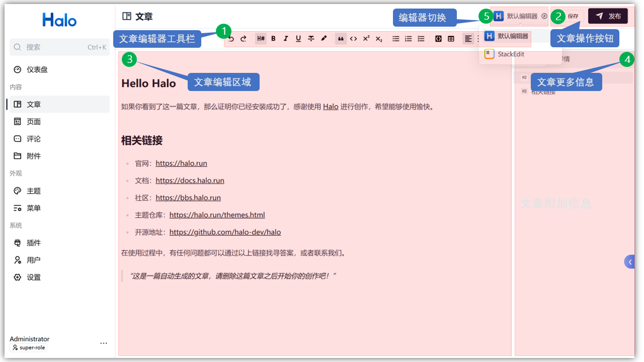Focus the 搜索 search box

pyautogui.click(x=59, y=47)
